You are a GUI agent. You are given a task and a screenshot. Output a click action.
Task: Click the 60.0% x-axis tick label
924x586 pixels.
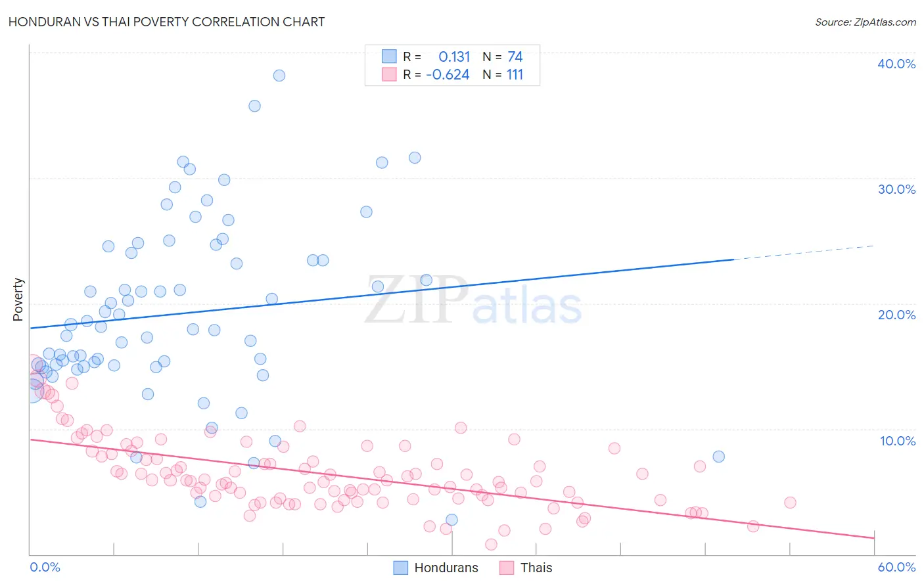[x=896, y=567]
